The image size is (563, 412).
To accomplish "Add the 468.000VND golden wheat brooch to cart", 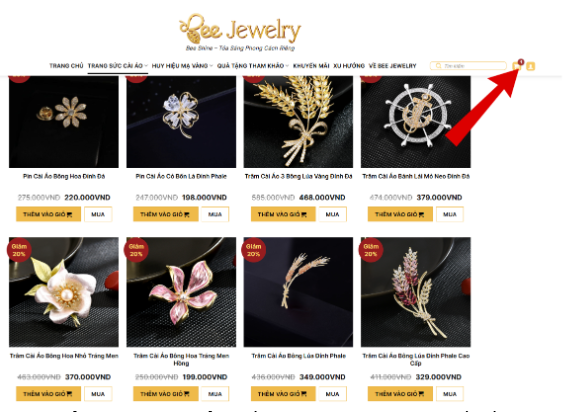I will 283,214.
